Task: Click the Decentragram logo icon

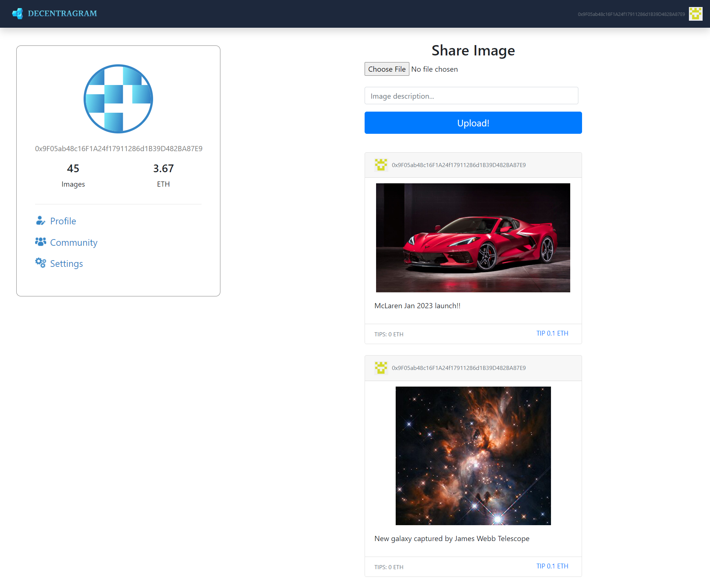Action: pyautogui.click(x=17, y=13)
